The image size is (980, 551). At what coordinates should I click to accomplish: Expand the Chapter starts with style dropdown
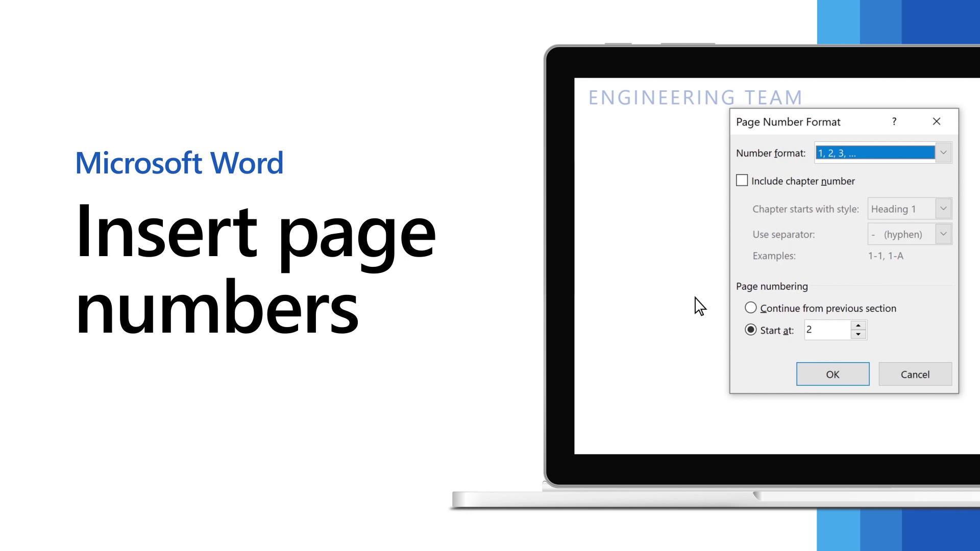click(x=943, y=209)
